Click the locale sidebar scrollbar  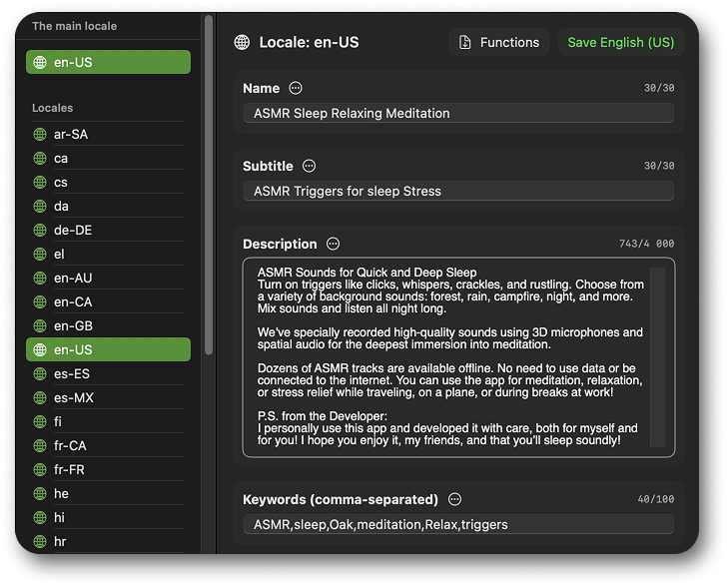coord(209,185)
